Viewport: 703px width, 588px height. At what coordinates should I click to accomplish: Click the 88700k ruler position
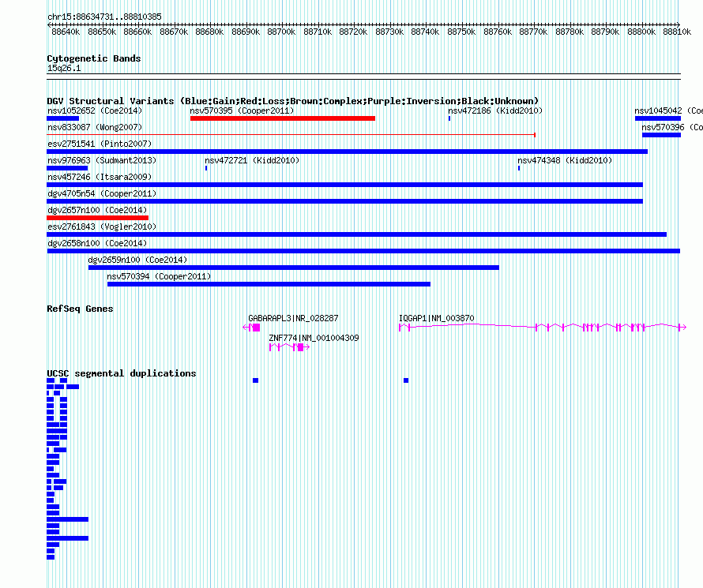(x=281, y=32)
